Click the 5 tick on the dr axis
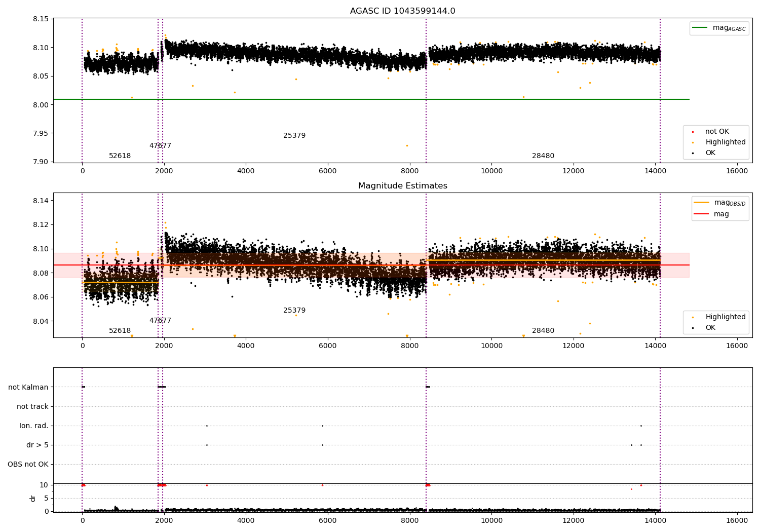This screenshot has width=760, height=532. click(x=46, y=499)
